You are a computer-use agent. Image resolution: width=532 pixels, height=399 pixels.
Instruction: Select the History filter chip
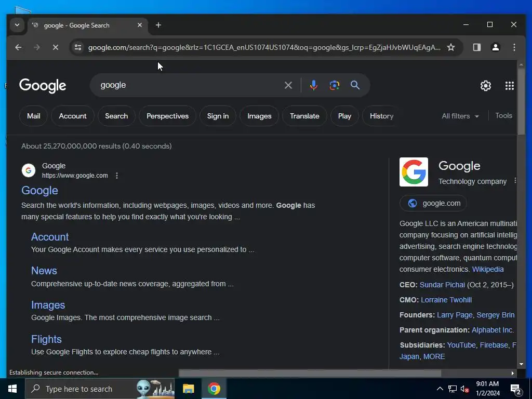pos(381,116)
